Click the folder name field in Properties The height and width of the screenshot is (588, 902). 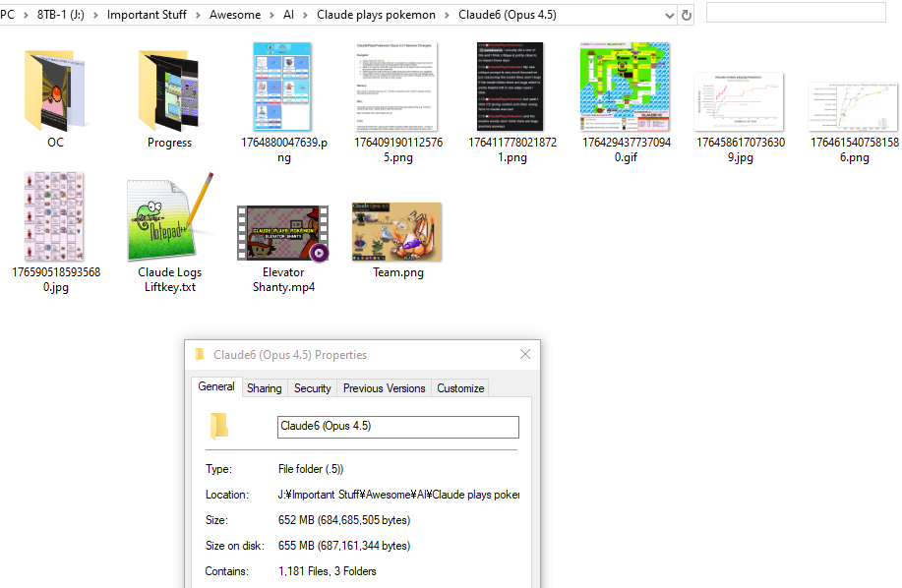[398, 427]
